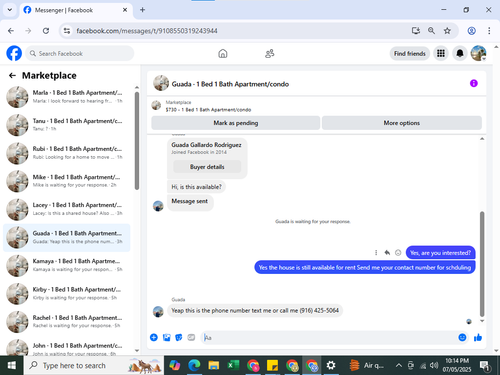Choose a GIF from the composer
Viewport: 500px width, 375px height.
pos(191,337)
